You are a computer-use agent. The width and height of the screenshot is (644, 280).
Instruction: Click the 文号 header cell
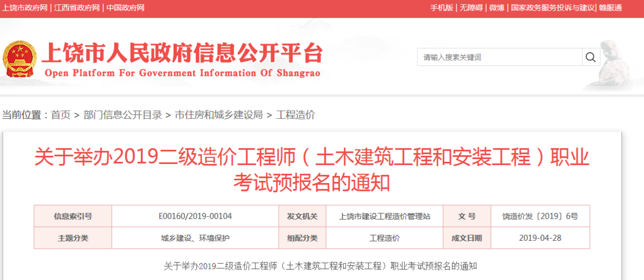click(x=467, y=216)
